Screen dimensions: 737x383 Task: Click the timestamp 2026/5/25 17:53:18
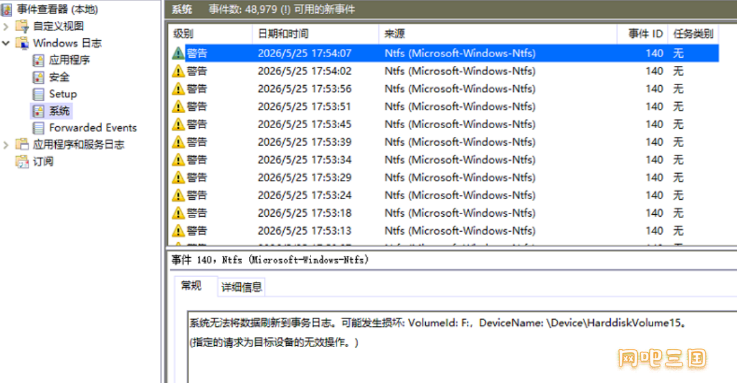[305, 213]
